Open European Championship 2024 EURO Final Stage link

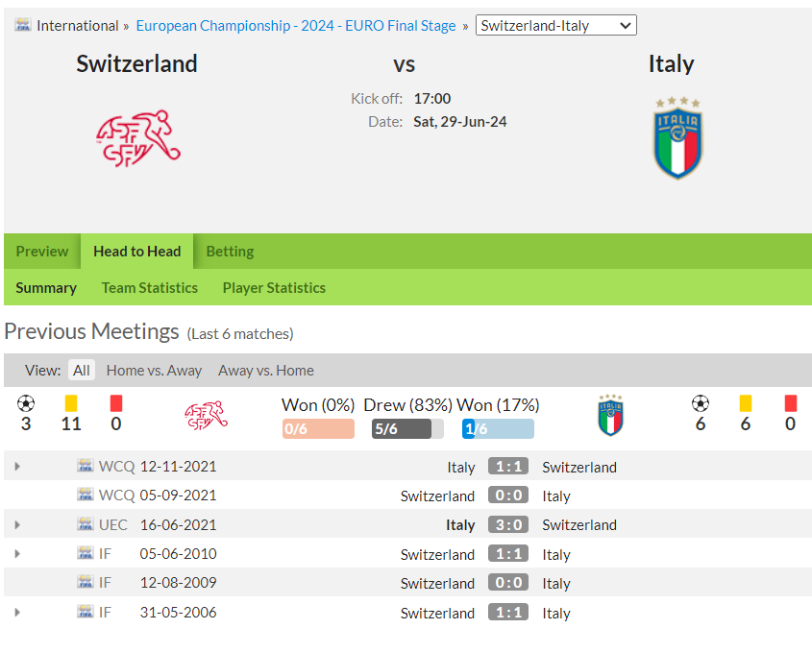[296, 25]
